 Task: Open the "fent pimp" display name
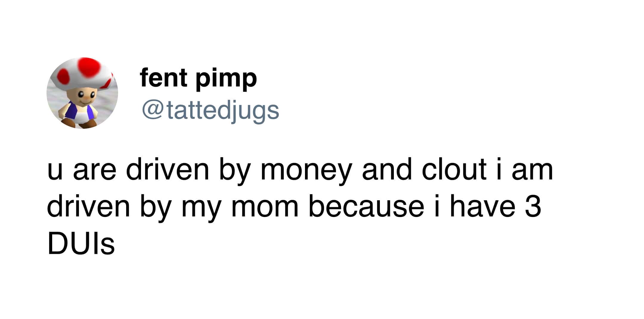pos(198,78)
